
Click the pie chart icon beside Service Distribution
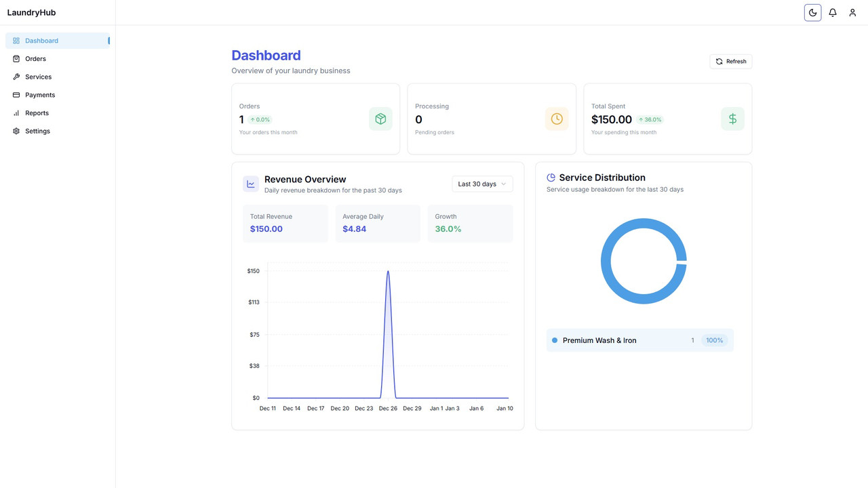click(x=550, y=177)
